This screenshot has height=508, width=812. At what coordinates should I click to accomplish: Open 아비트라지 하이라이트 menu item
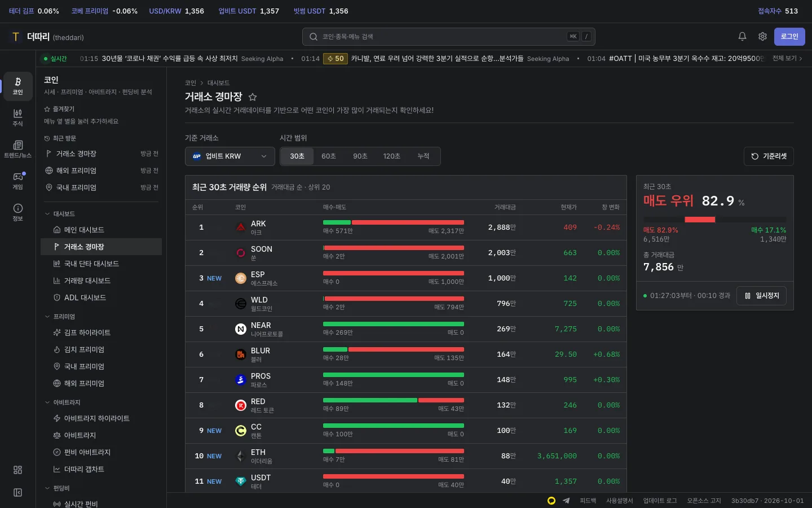[101, 418]
